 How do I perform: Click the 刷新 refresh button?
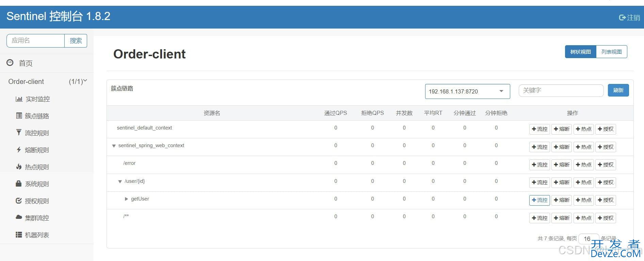pos(618,90)
